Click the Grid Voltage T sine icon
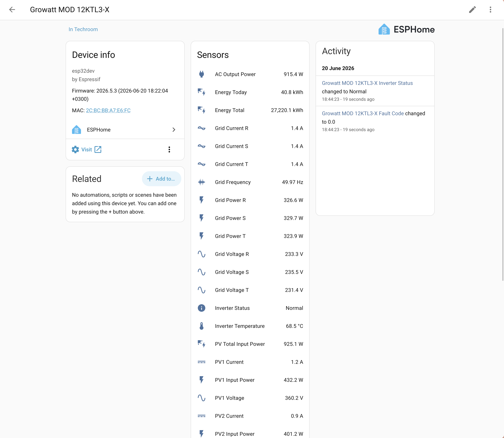The width and height of the screenshot is (504, 438). pyautogui.click(x=201, y=290)
